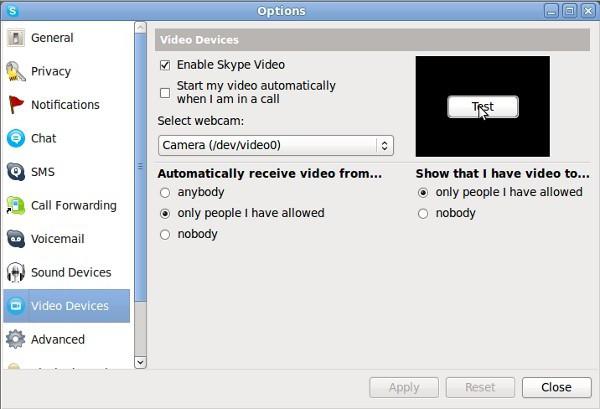Maximize the Options window

[569, 11]
